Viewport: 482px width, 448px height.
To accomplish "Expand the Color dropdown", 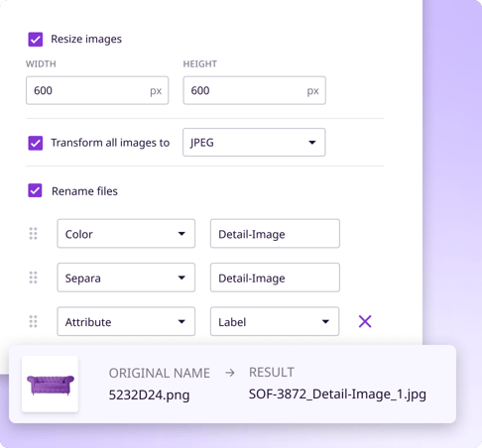I will click(126, 234).
